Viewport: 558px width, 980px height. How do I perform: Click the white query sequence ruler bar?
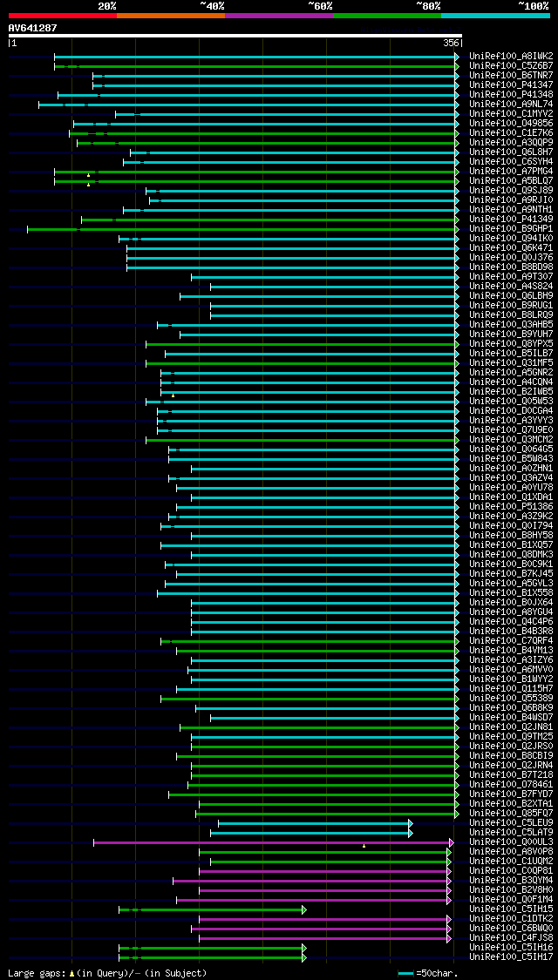pyautogui.click(x=235, y=37)
